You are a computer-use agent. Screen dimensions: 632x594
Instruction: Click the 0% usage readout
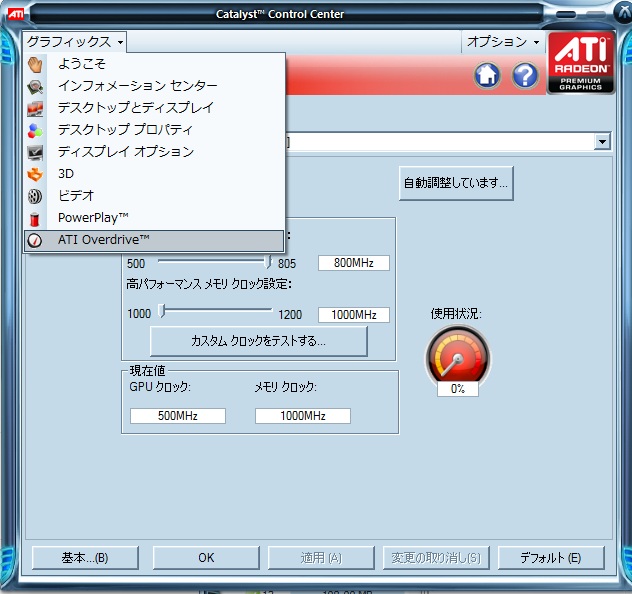click(458, 389)
